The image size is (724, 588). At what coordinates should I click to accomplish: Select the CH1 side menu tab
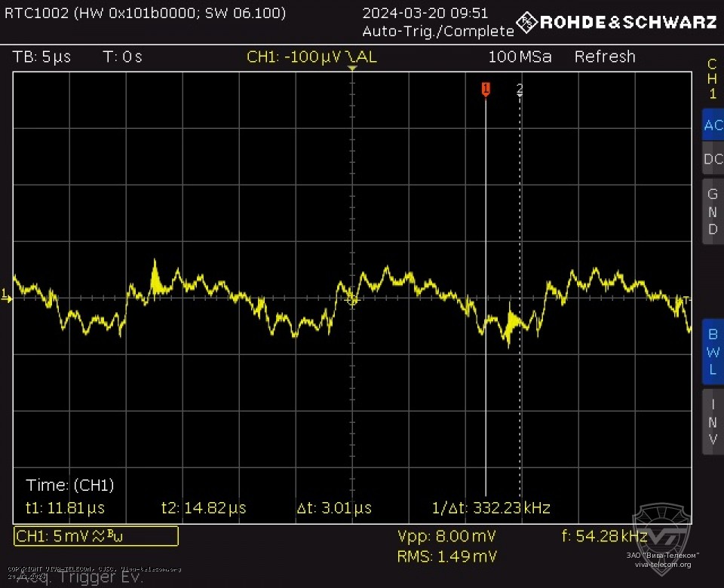(712, 79)
